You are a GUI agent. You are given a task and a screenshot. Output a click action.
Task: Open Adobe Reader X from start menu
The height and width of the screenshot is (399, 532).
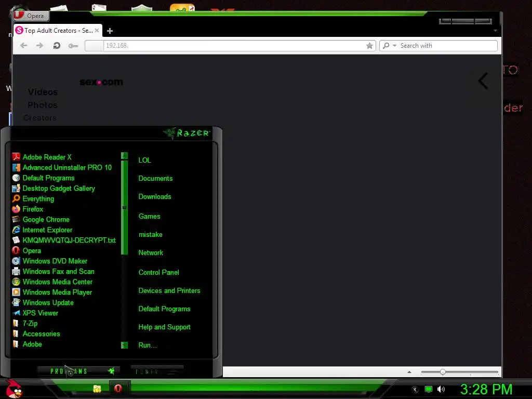tap(42, 157)
